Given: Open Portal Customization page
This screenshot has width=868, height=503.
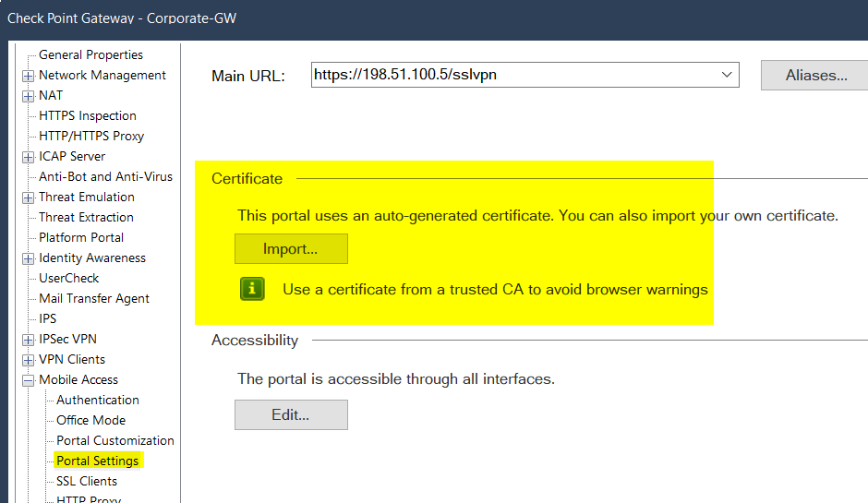Looking at the screenshot, I should pyautogui.click(x=115, y=440).
